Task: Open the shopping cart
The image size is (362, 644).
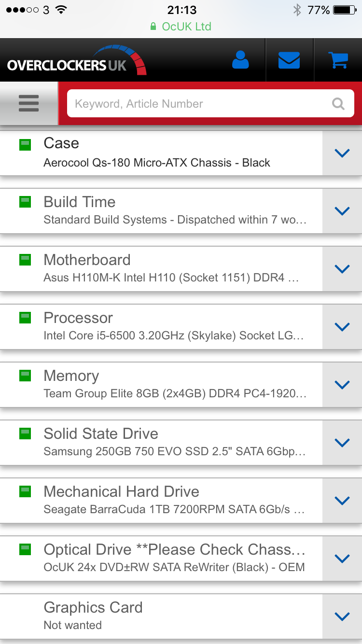Action: 338,60
